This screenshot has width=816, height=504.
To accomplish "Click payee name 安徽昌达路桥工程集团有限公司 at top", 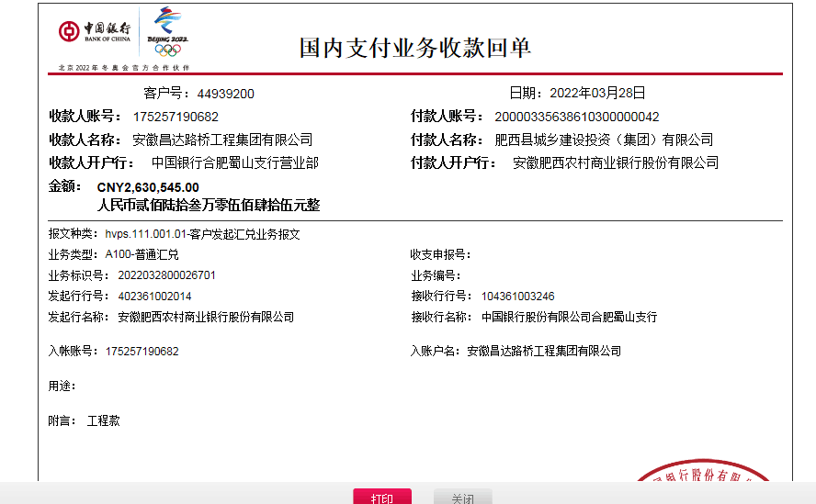I will pyautogui.click(x=222, y=140).
